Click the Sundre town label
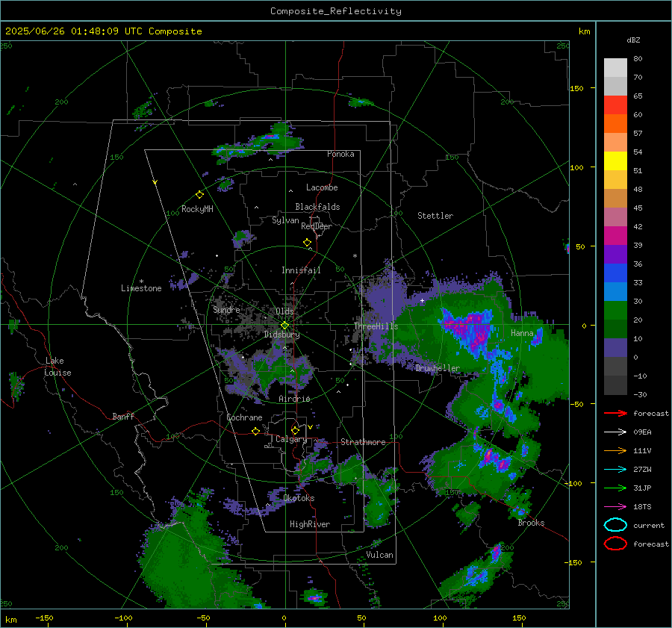Screen dimensions: 672x628 click(x=226, y=310)
